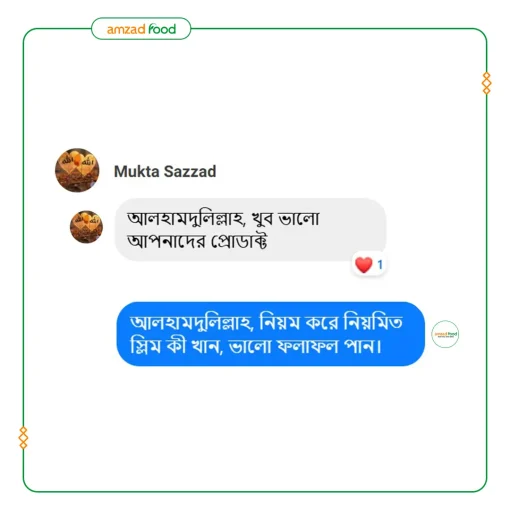Click the orange diamond ornament on right border
Viewport: 510px width, 510px height.
click(x=487, y=83)
